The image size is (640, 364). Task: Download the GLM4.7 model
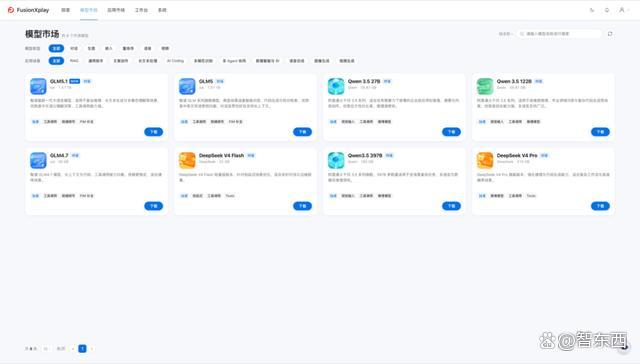[x=153, y=206]
